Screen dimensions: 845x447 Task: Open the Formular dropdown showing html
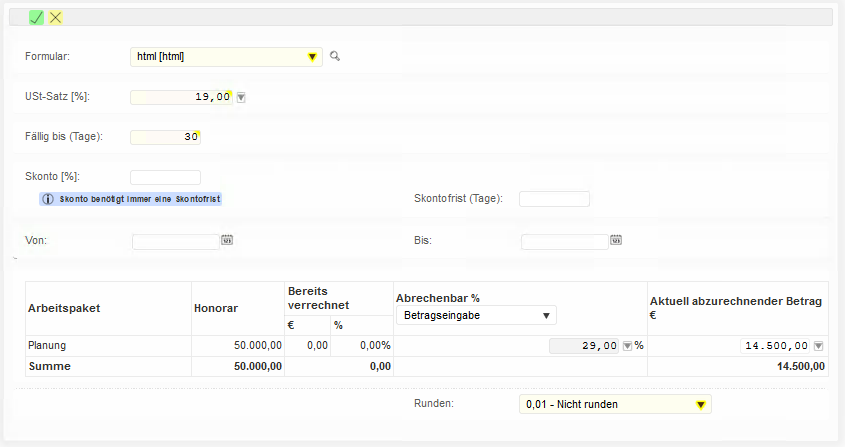tap(226, 57)
